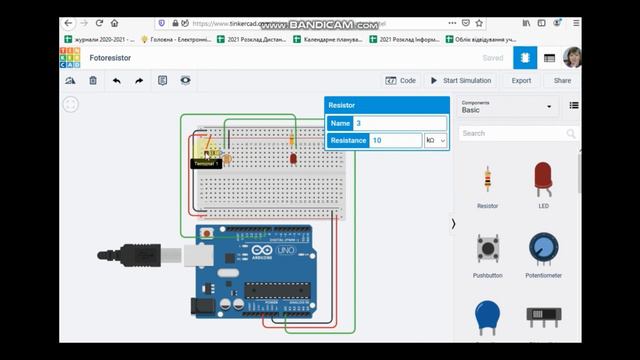The image size is (640, 360).
Task: Pick the Potentiometer component
Action: point(543,255)
